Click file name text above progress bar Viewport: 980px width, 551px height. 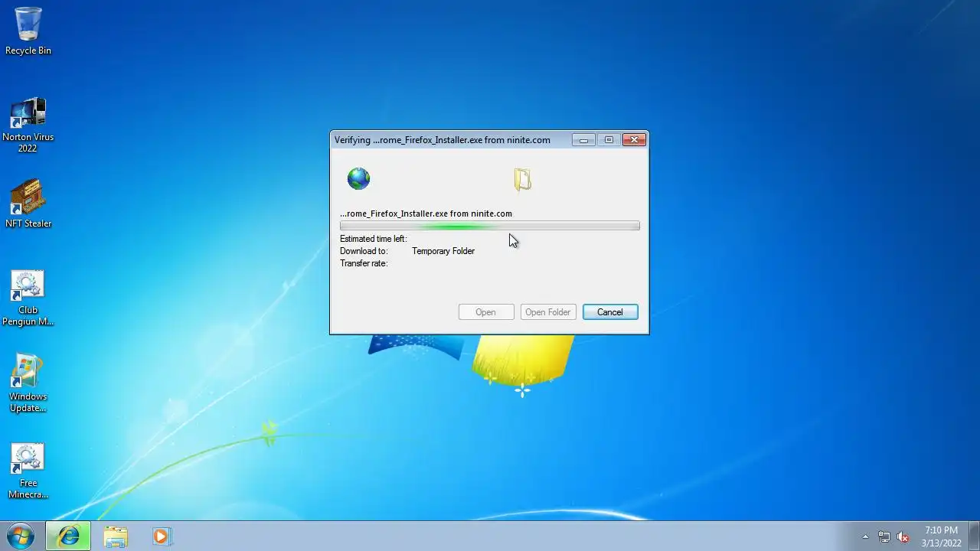coord(426,214)
